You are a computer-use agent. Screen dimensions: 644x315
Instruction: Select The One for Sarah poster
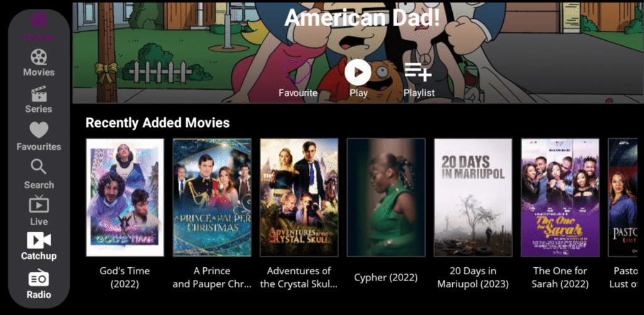pyautogui.click(x=560, y=197)
